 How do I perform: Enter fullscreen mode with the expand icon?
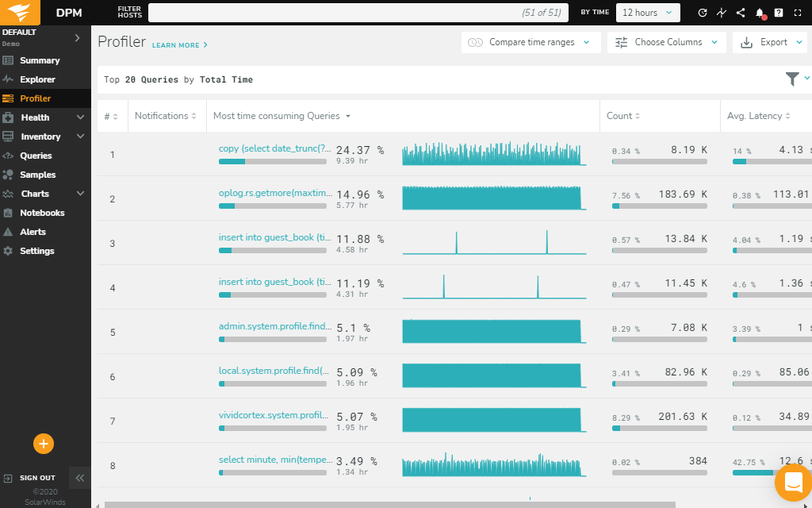pyautogui.click(x=799, y=13)
